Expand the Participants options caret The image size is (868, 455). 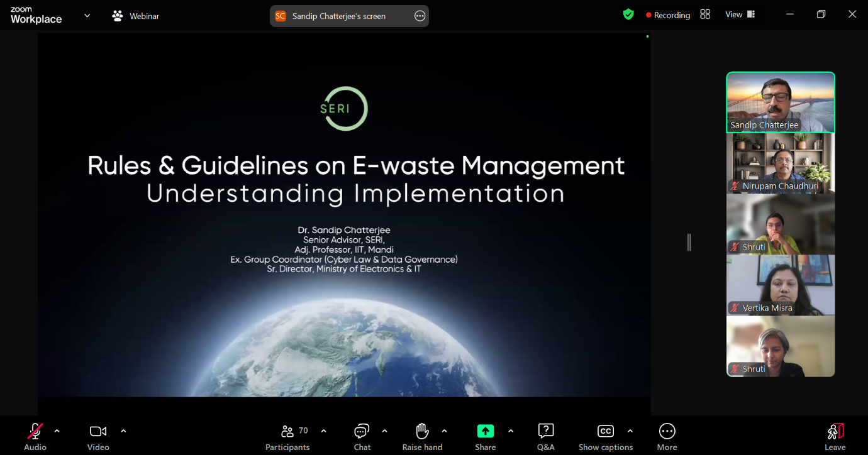pos(324,431)
